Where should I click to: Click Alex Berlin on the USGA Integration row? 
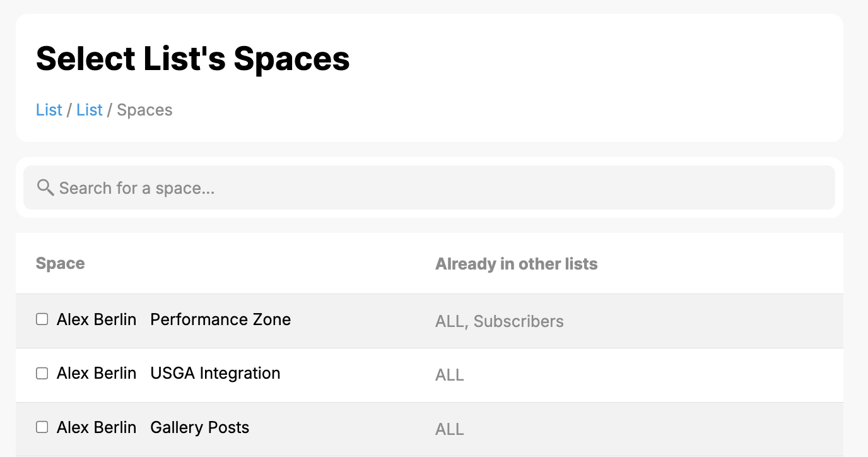[x=96, y=373]
